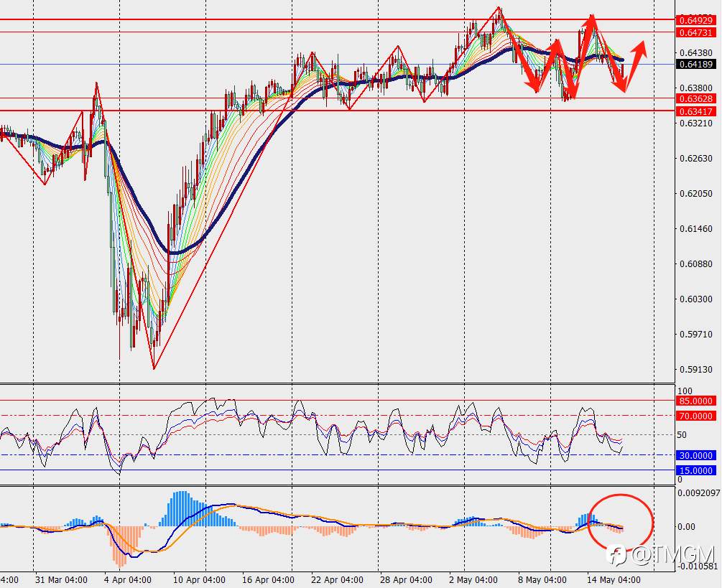Click the 85.0000 oscillator level label

(x=695, y=401)
